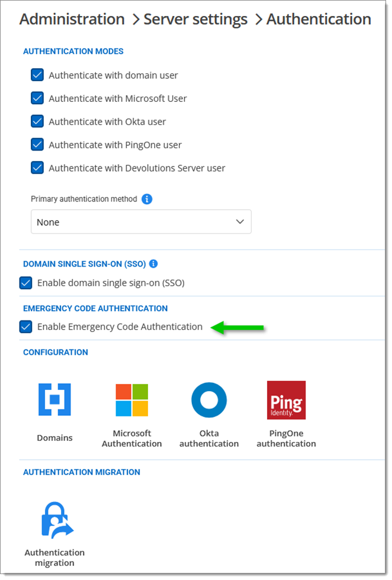
Task: Open the Primary authentication method dropdown
Action: click(x=240, y=222)
